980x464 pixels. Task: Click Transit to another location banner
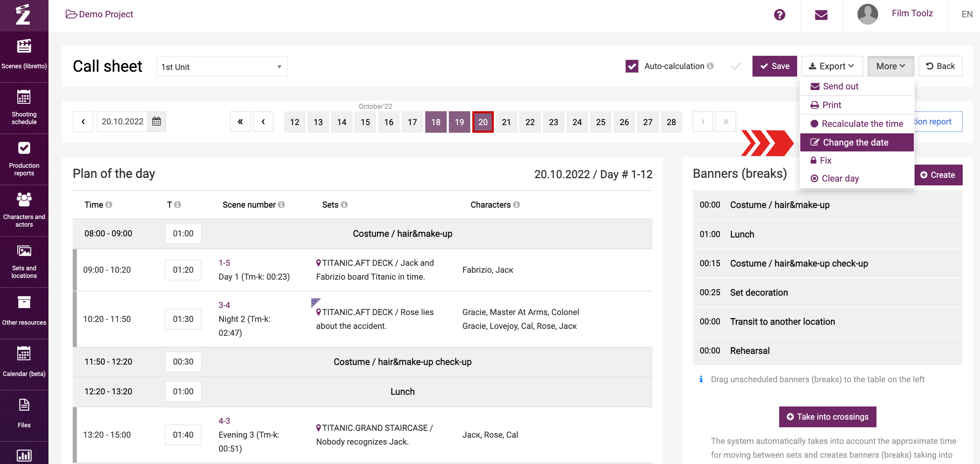tap(827, 322)
